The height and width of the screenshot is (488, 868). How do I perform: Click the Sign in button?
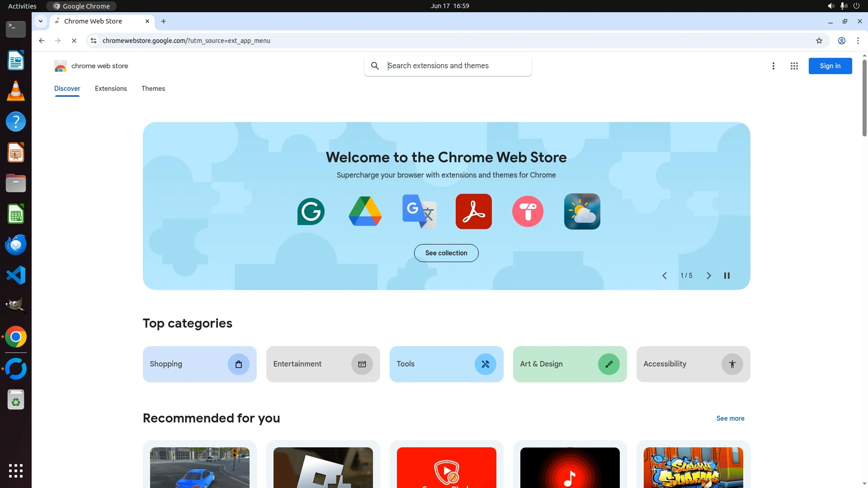[x=830, y=66]
